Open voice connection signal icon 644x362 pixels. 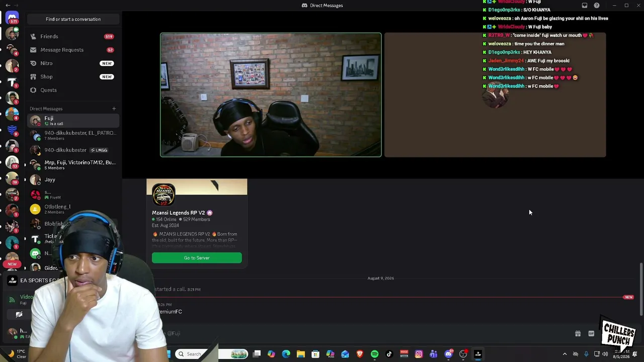point(12,300)
